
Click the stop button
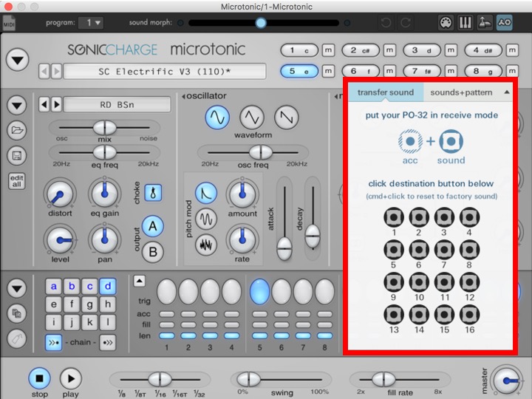point(39,378)
